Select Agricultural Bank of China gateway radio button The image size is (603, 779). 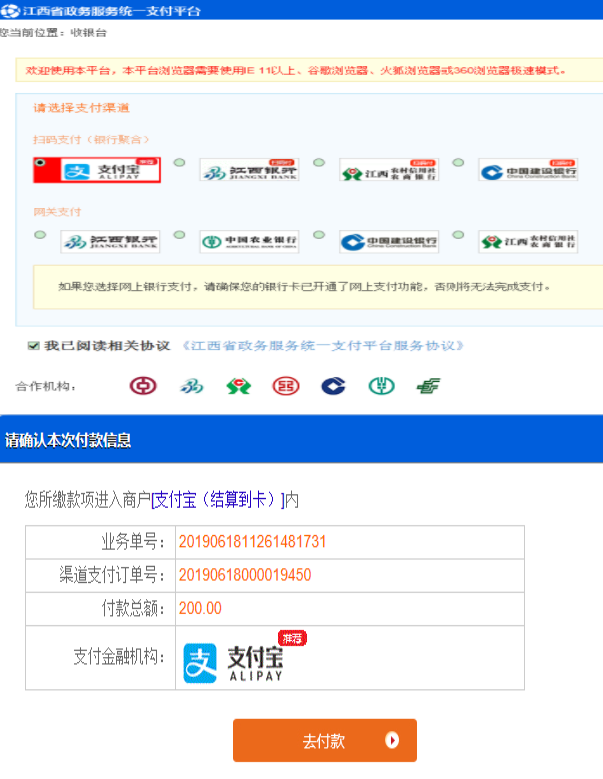[179, 234]
